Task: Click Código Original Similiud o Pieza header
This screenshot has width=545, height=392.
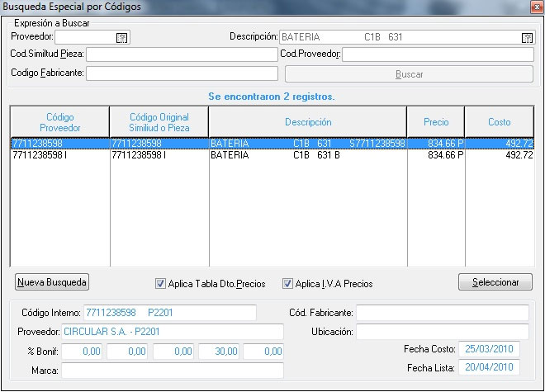Action: (159, 122)
